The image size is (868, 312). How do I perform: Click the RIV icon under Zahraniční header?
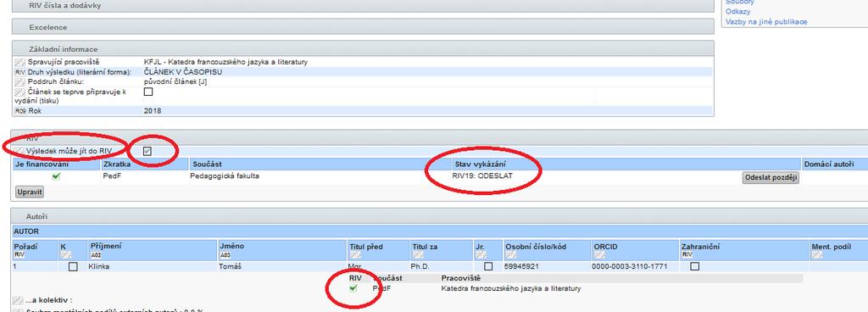(687, 255)
